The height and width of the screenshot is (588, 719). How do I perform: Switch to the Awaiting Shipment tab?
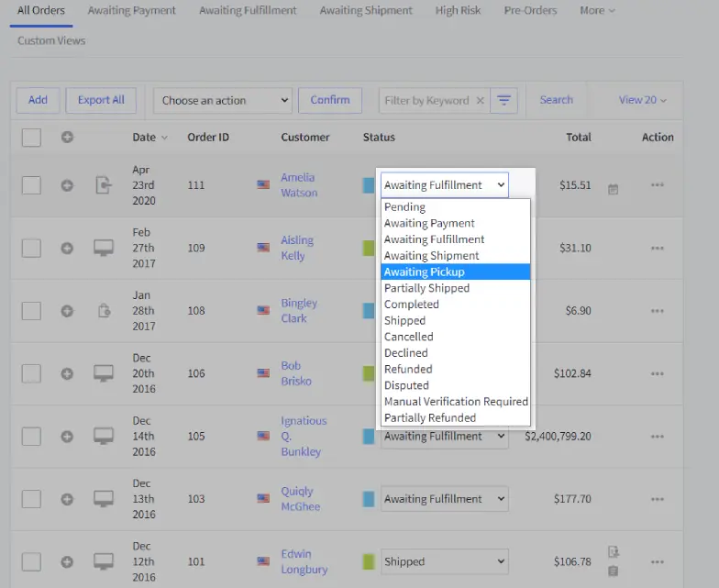366,11
